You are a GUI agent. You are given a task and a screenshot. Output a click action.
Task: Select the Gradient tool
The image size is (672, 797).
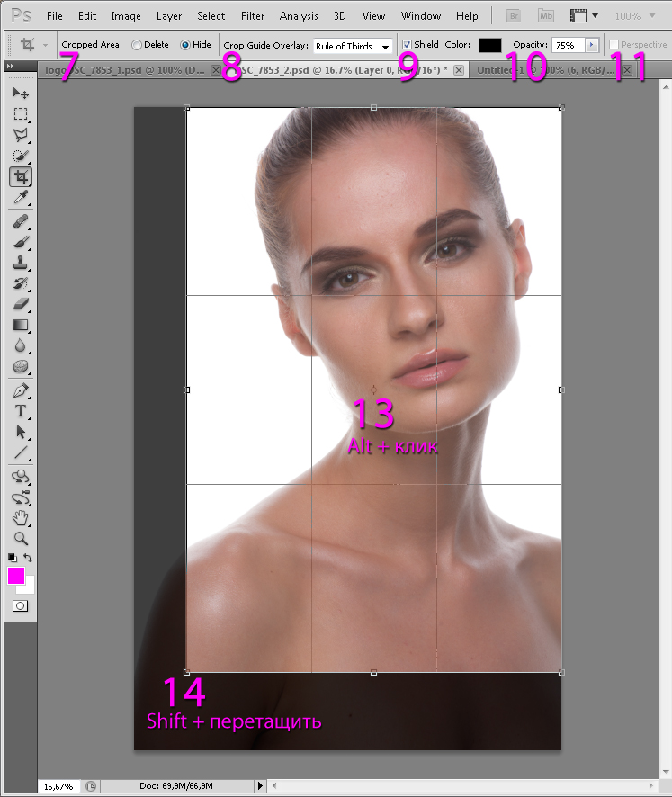21,326
